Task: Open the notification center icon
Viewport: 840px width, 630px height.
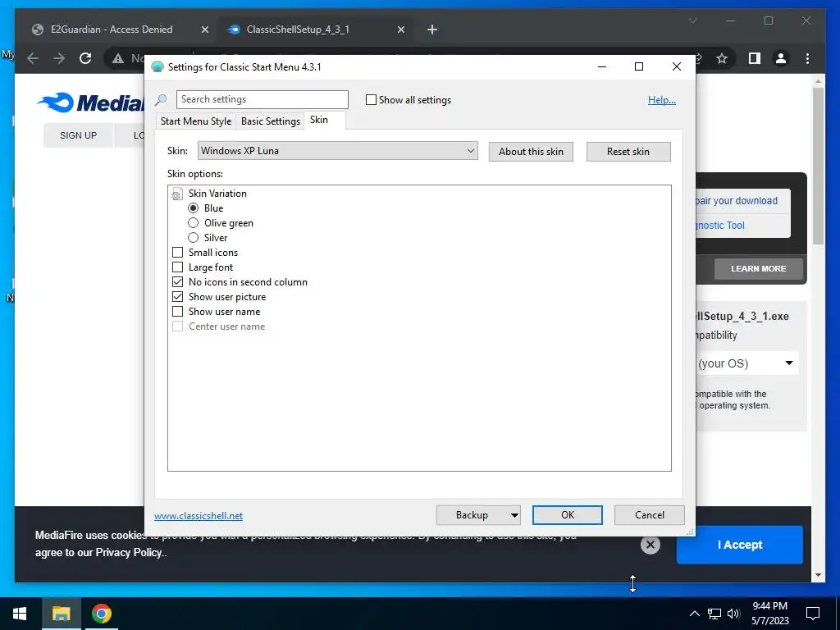Action: pyautogui.click(x=813, y=614)
